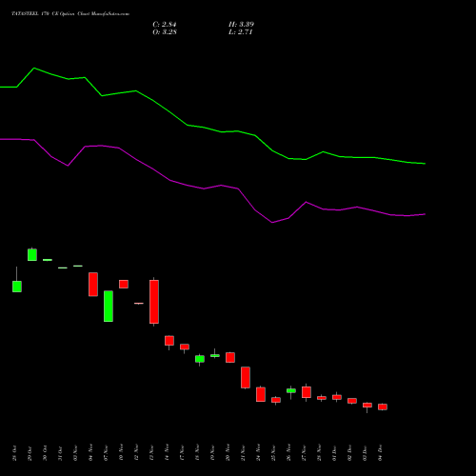This screenshot has width=476, height=476.
Task: Select the 07 Nov date label
Action: pyautogui.click(x=106, y=453)
